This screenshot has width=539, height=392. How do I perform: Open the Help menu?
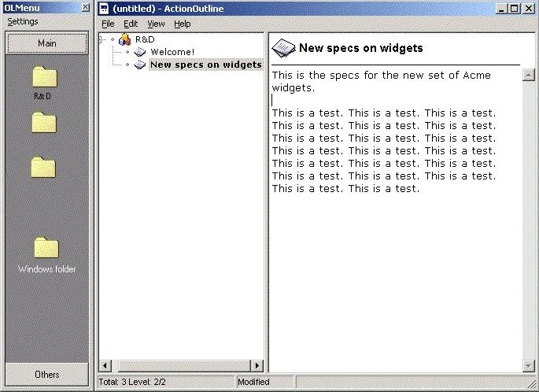pyautogui.click(x=183, y=24)
